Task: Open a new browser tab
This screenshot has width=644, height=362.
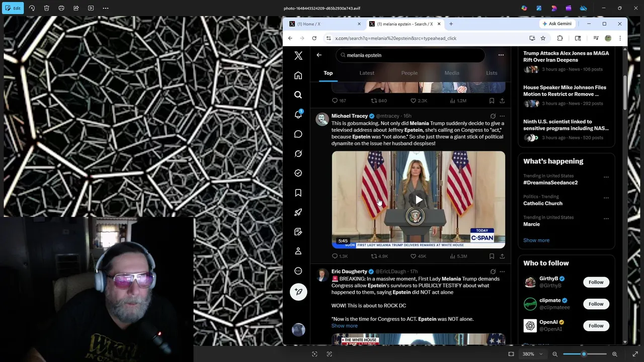Action: click(451, 24)
